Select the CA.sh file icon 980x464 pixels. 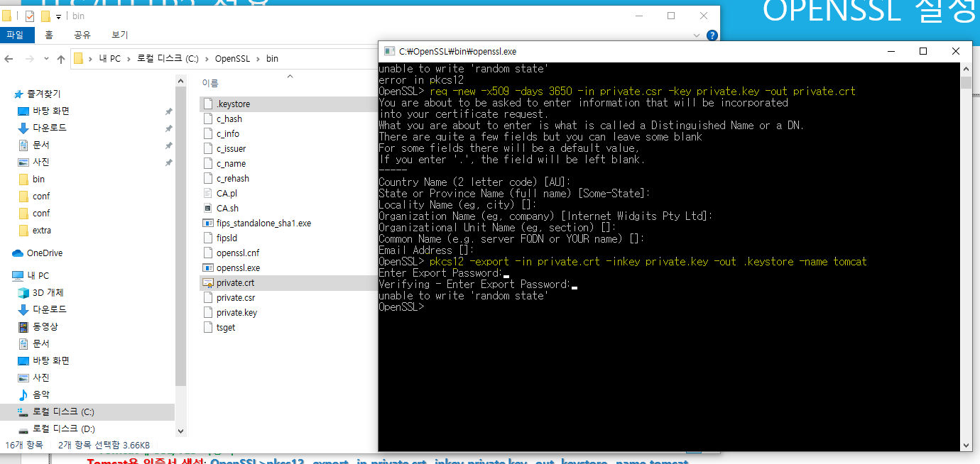tap(208, 208)
